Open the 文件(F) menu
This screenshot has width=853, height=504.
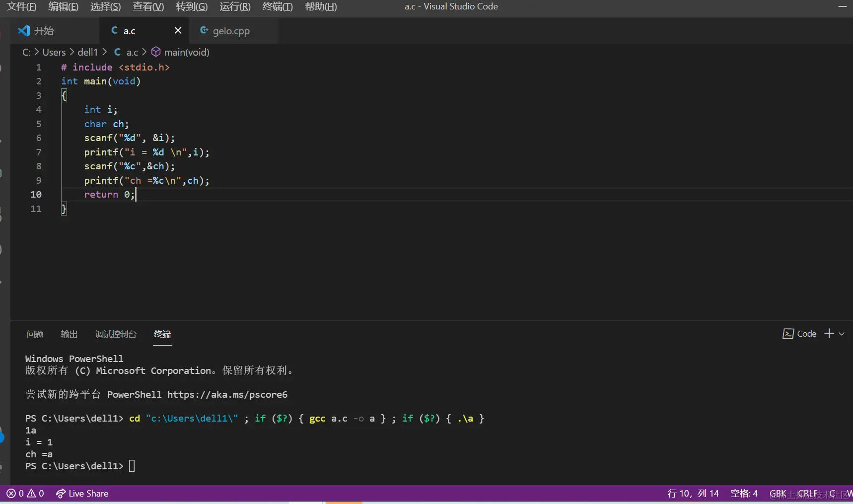point(21,6)
